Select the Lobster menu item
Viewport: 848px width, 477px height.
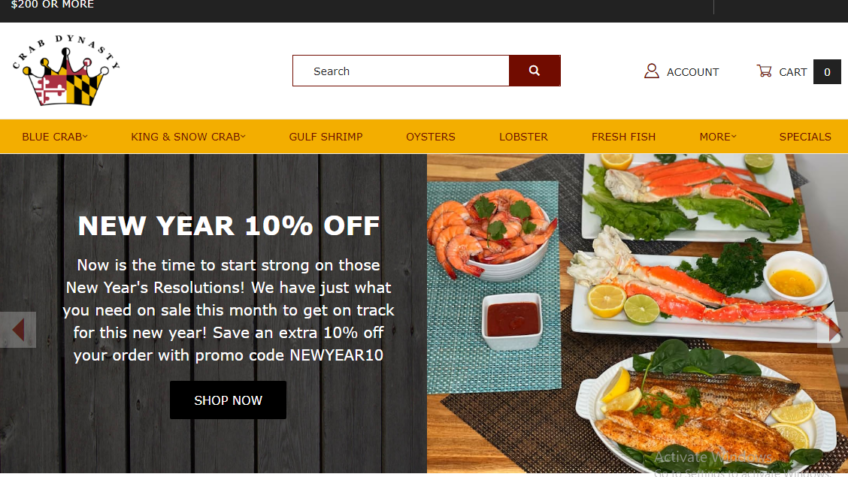click(523, 137)
